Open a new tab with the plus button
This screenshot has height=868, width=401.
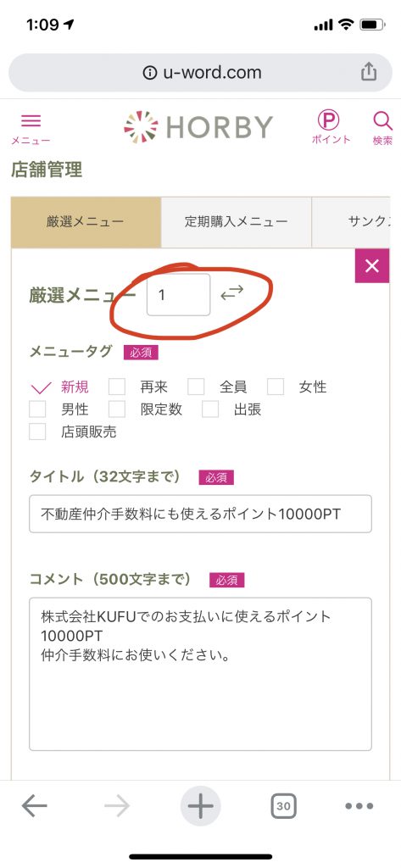coord(200,806)
